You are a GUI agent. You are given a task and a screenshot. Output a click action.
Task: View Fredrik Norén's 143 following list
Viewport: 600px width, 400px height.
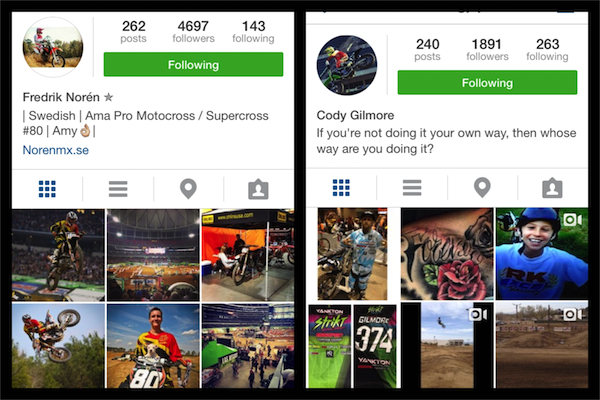click(253, 31)
